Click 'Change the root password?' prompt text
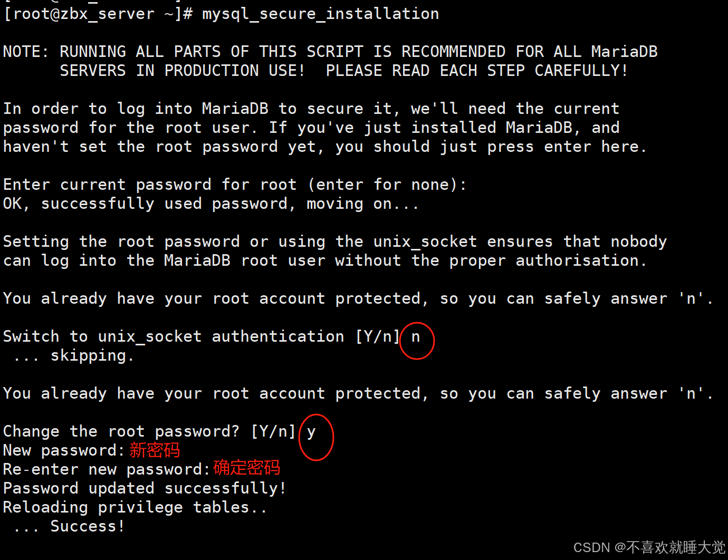The image size is (728, 560). [x=121, y=431]
